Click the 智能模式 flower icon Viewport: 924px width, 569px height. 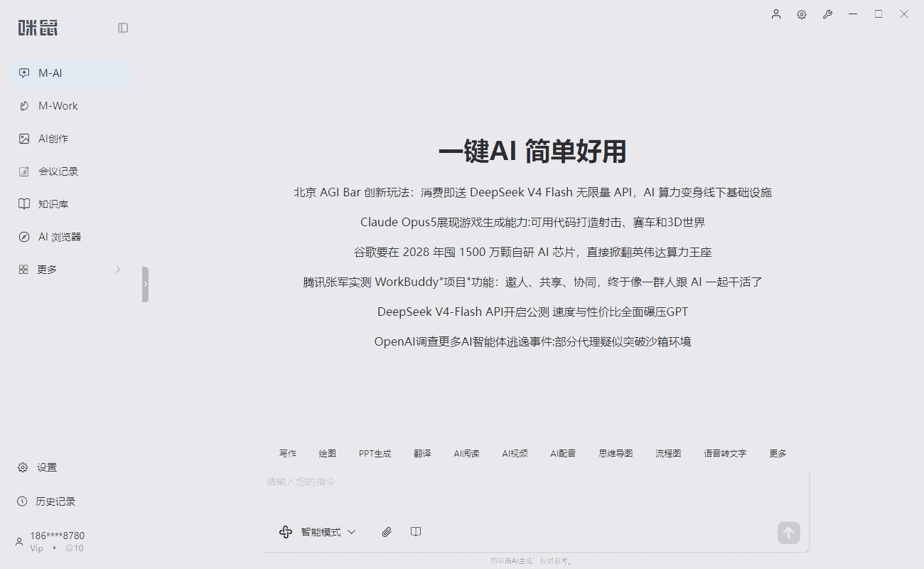click(x=286, y=532)
